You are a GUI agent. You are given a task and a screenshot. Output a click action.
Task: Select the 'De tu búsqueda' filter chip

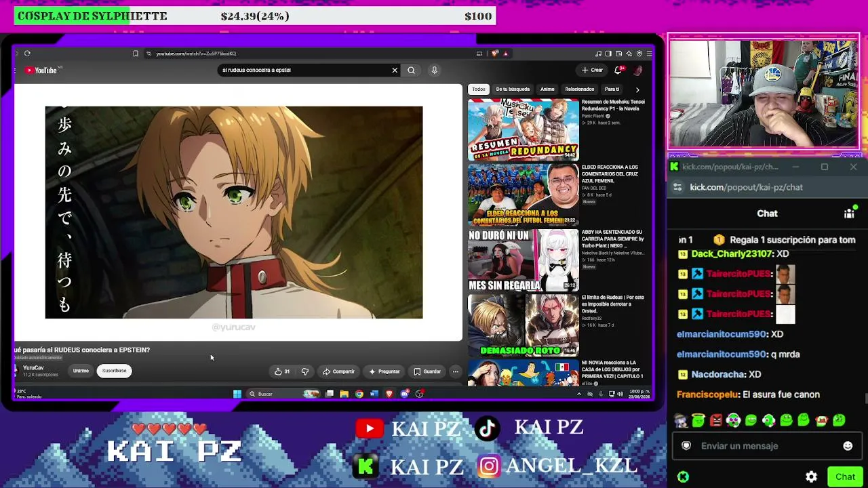coord(513,89)
